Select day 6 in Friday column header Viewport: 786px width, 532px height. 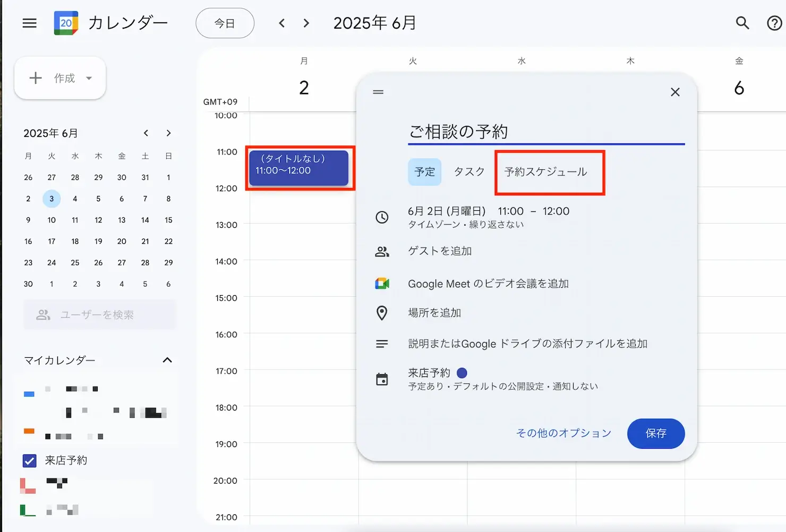pos(739,88)
